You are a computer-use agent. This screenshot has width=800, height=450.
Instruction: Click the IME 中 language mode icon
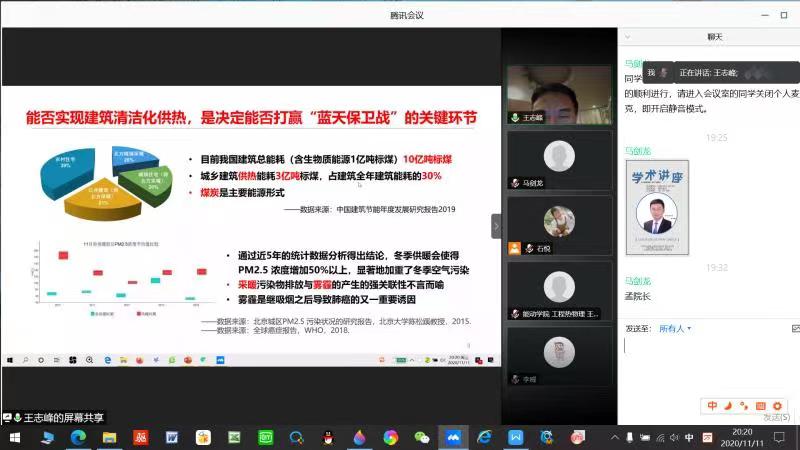pos(713,405)
